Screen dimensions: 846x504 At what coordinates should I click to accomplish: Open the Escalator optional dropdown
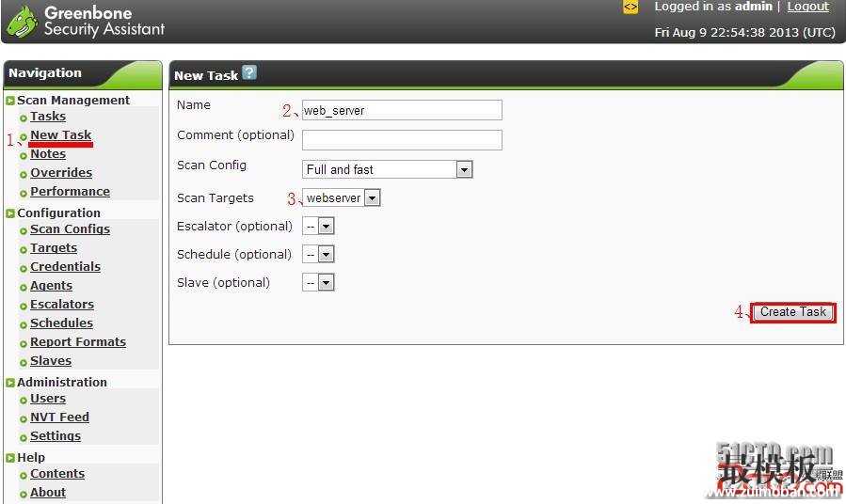pos(326,226)
